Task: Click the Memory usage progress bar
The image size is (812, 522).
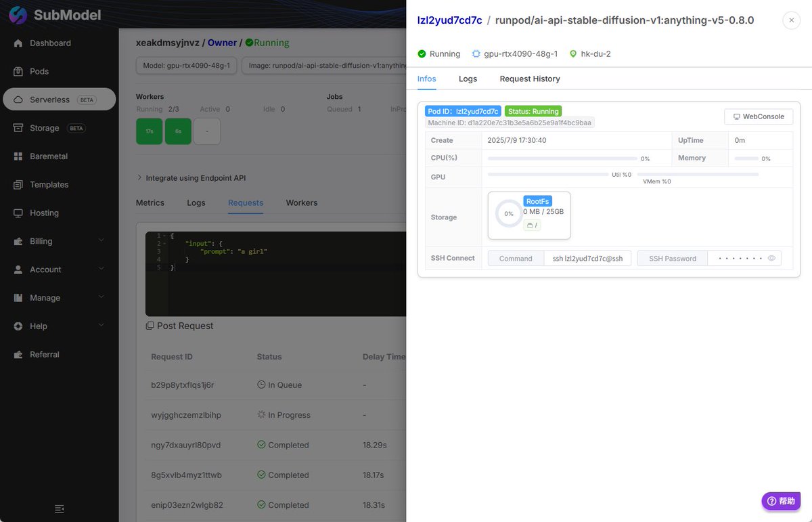Action: [x=746, y=158]
